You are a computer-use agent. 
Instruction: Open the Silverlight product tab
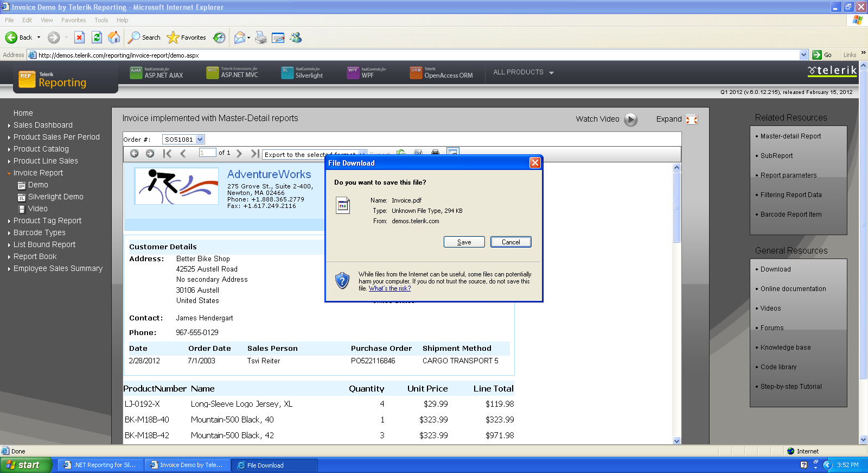302,73
